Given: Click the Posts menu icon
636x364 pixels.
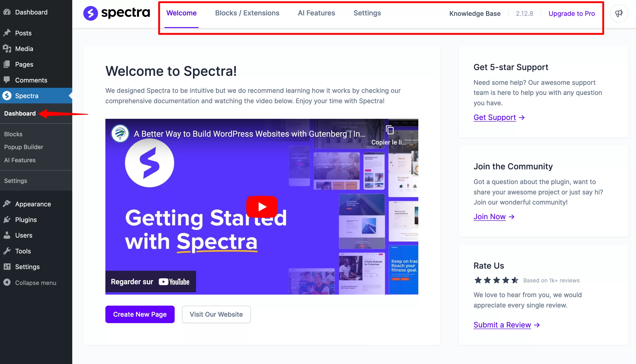Looking at the screenshot, I should coord(7,33).
